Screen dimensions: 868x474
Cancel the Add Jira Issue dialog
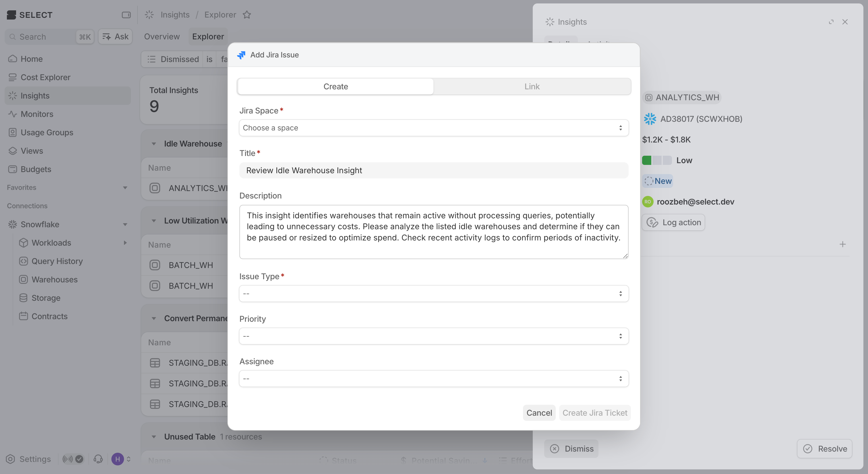coord(539,413)
